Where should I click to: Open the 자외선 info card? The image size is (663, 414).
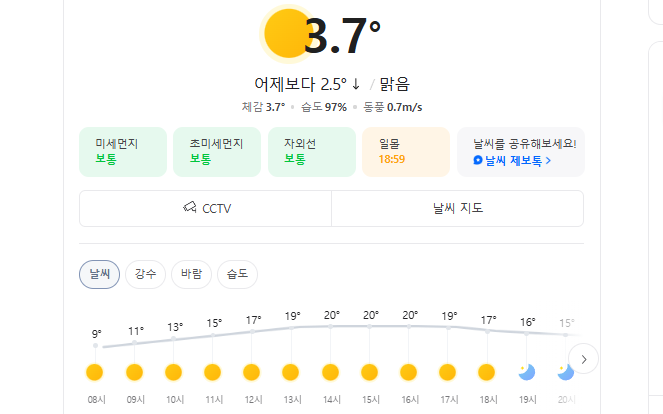[311, 151]
